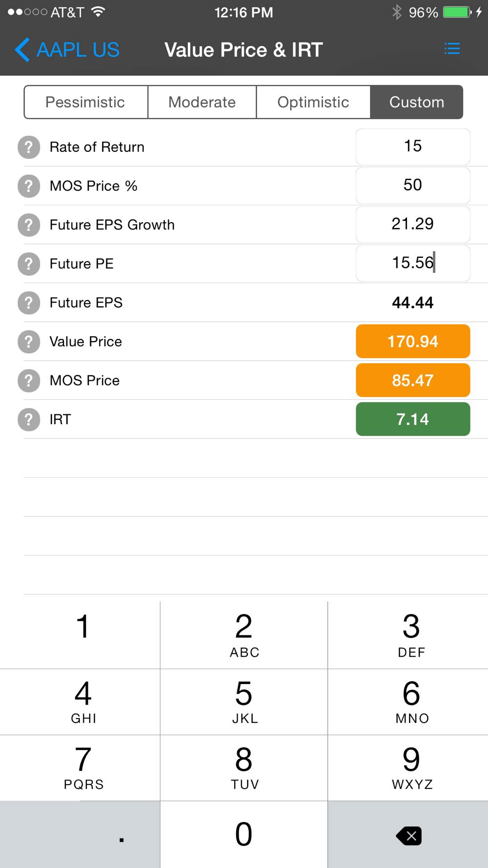Switch to the Pessimistic scenario
The image size is (488, 868).
click(x=85, y=102)
